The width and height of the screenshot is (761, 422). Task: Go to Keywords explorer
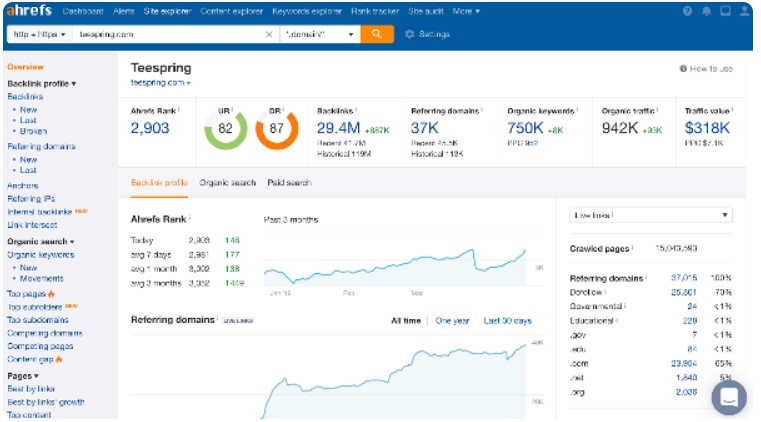coord(307,11)
